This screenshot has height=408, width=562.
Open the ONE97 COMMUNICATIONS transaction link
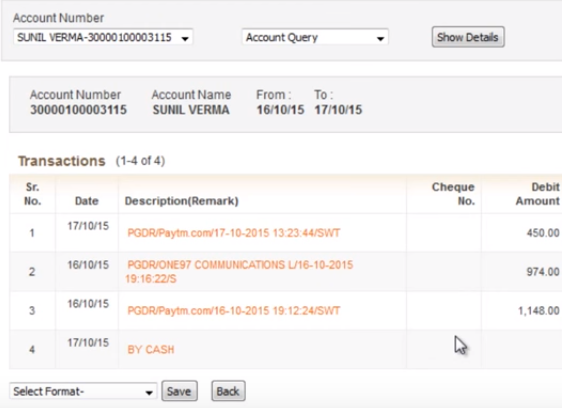point(239,272)
